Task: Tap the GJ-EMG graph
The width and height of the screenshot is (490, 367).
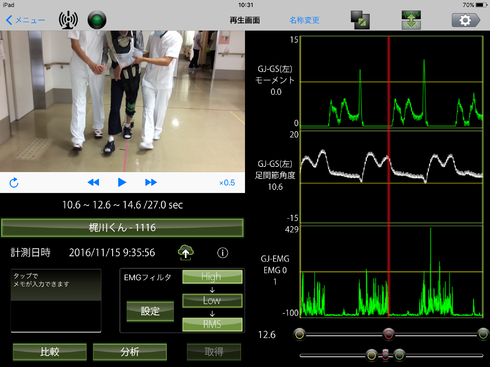Action: pyautogui.click(x=392, y=271)
